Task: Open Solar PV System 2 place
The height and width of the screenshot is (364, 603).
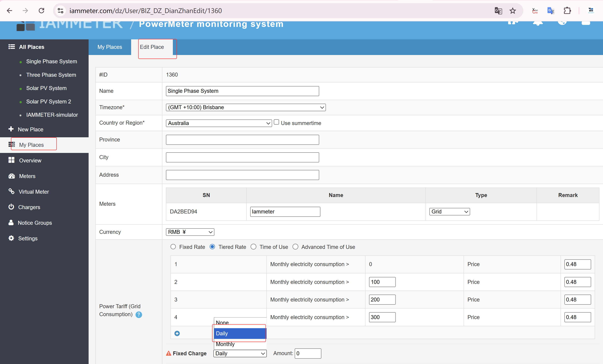Action: click(48, 102)
